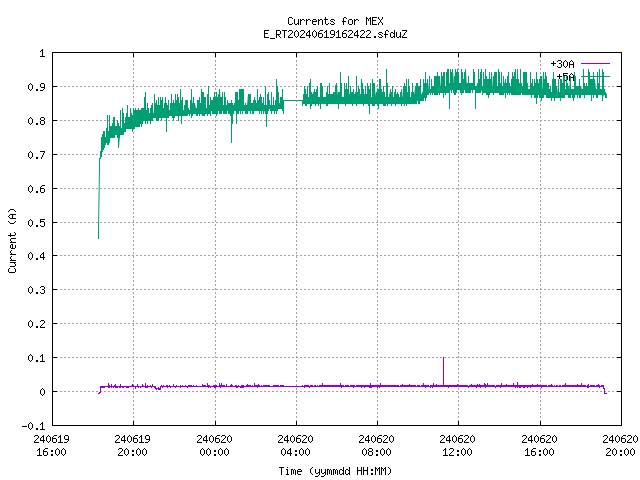Click the x-axis label '240620 16:00'
Screen dimensions: 640x480
539,445
